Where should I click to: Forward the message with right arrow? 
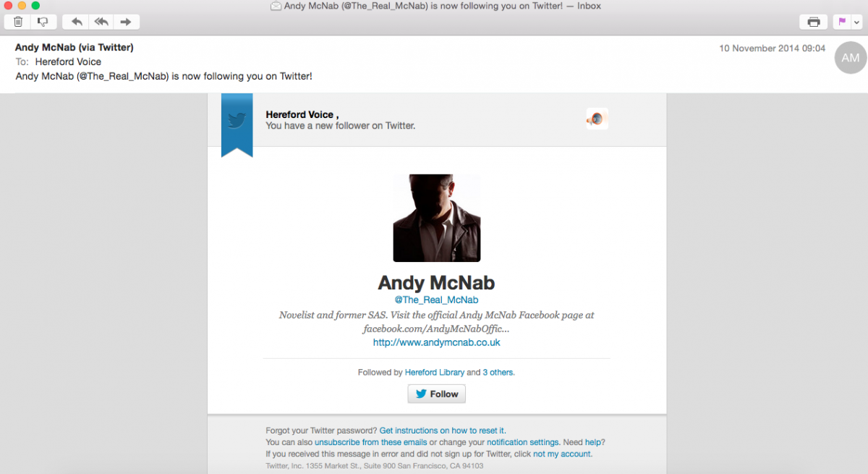127,22
